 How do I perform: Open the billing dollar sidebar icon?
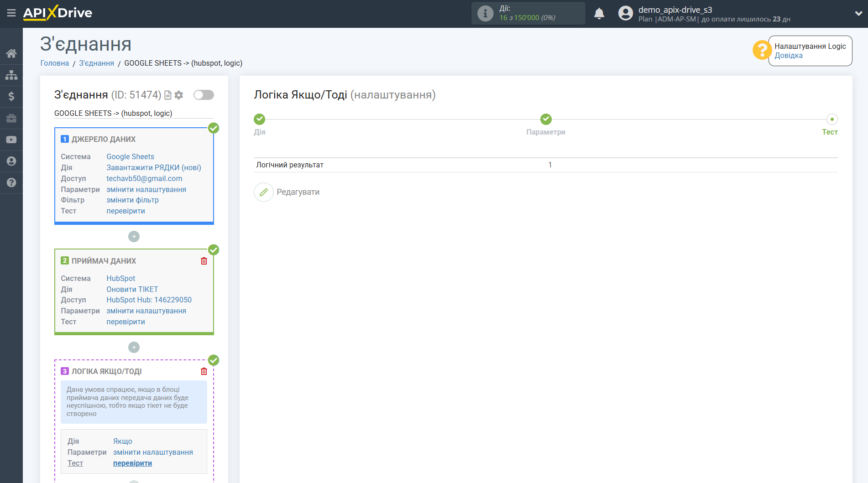[x=11, y=96]
